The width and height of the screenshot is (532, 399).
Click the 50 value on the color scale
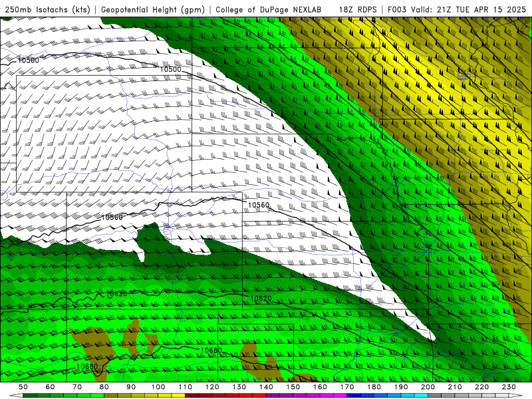23,387
